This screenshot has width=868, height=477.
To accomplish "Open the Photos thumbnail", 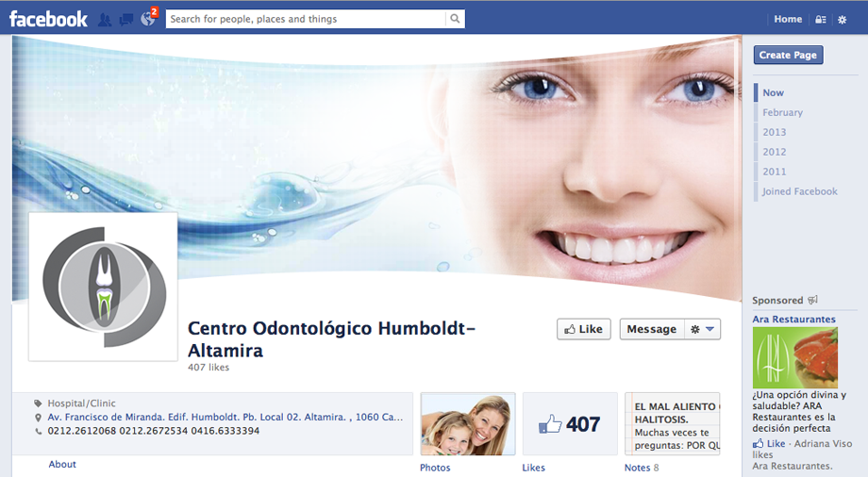I will [468, 424].
